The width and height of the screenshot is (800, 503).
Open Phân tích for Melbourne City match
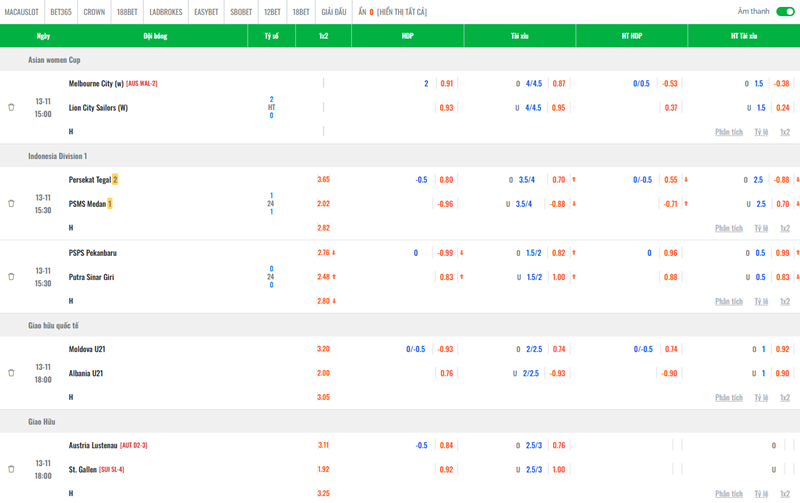click(x=729, y=132)
